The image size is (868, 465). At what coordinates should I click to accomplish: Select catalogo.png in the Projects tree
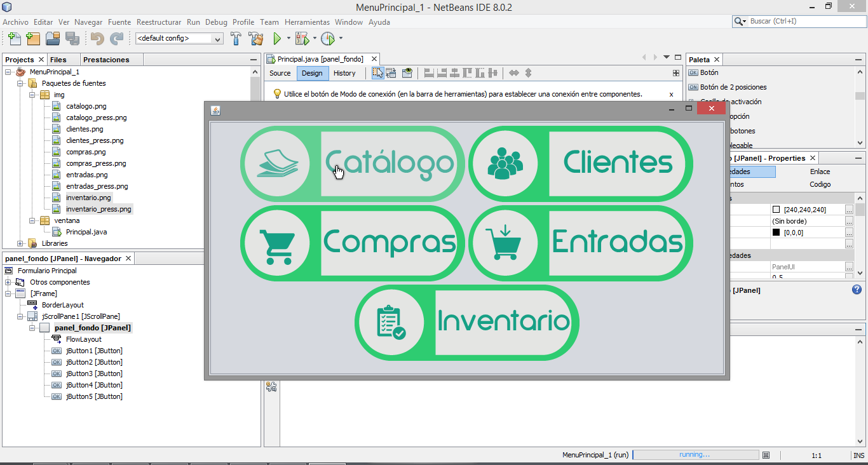pos(86,106)
